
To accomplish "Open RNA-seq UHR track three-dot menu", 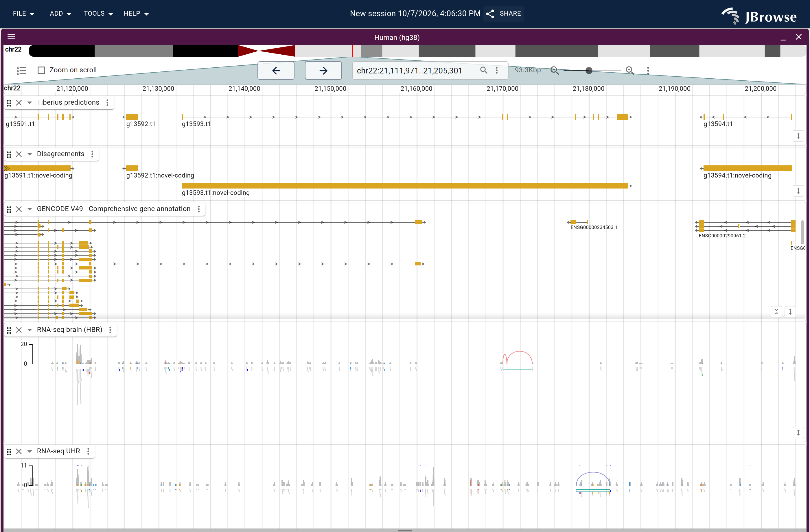I will point(88,451).
